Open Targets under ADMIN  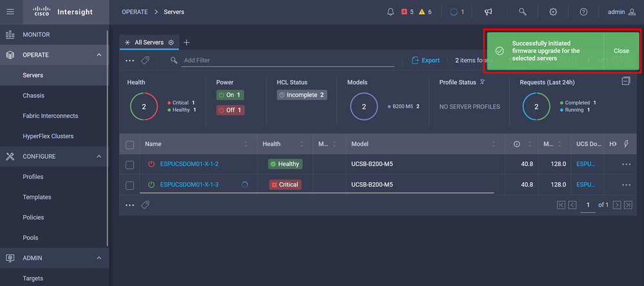coord(33,278)
